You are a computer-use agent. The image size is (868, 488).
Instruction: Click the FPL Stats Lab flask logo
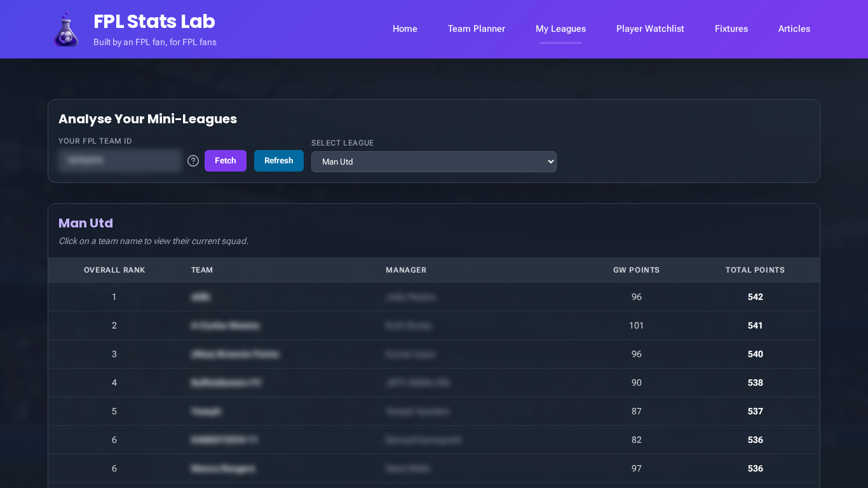pos(66,29)
